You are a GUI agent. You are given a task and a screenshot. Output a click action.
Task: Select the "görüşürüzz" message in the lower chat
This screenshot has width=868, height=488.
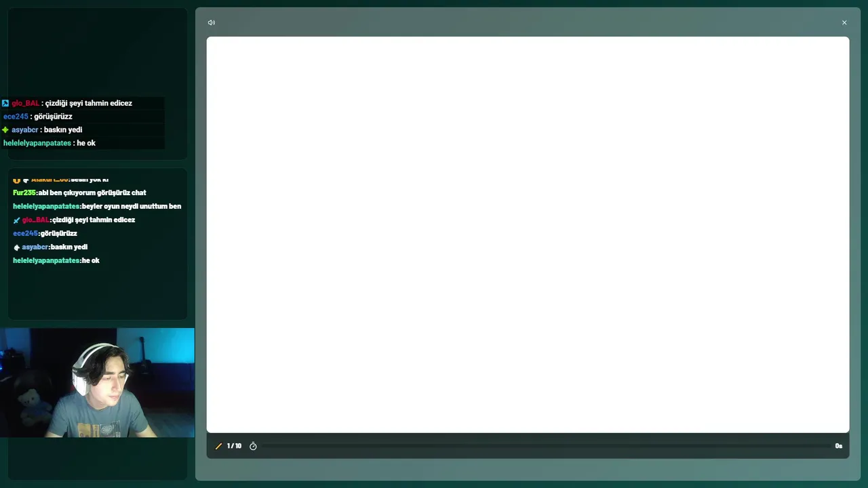tap(59, 233)
